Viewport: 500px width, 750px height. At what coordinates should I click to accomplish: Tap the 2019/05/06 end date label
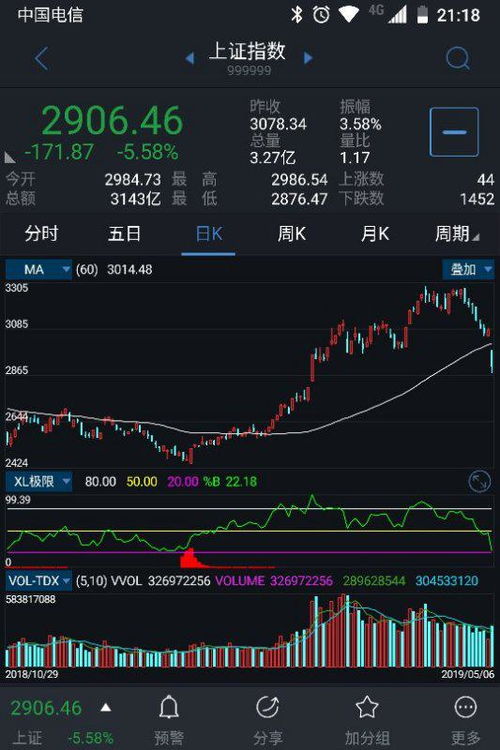tap(467, 674)
